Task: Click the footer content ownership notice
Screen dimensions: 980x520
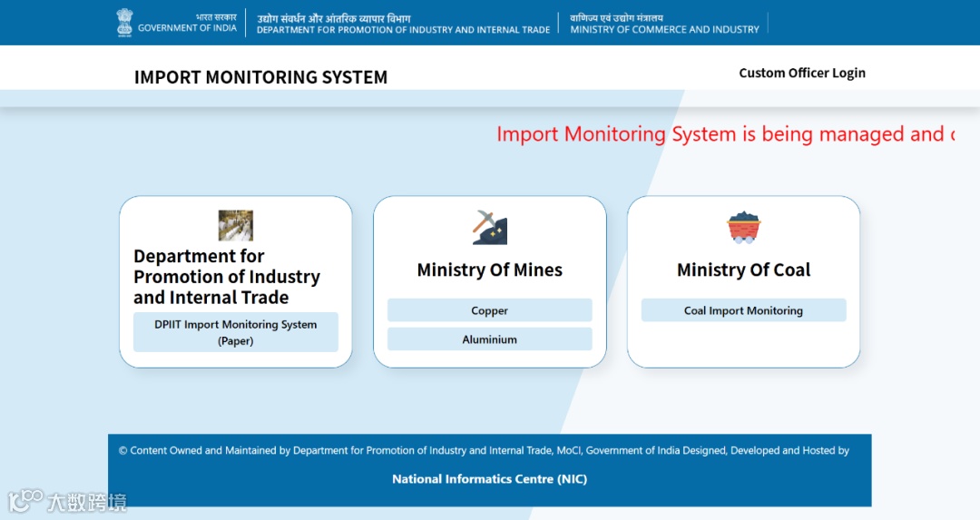Action: coord(484,450)
